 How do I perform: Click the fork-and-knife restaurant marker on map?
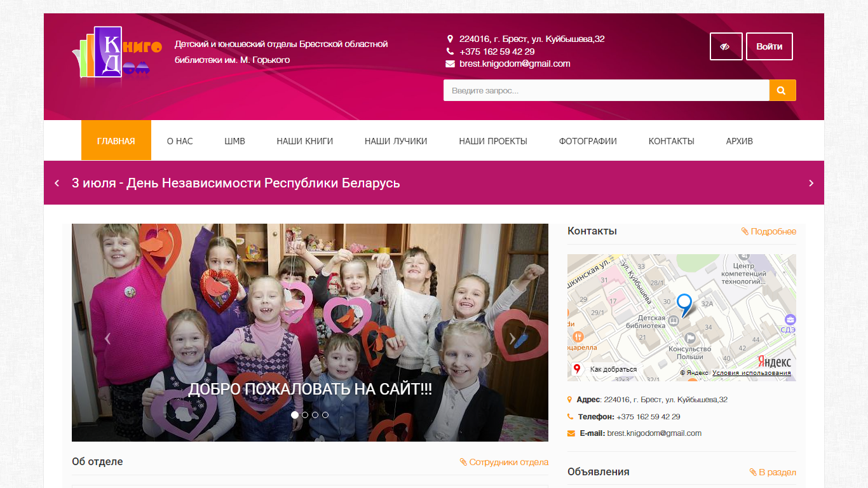[x=578, y=337]
